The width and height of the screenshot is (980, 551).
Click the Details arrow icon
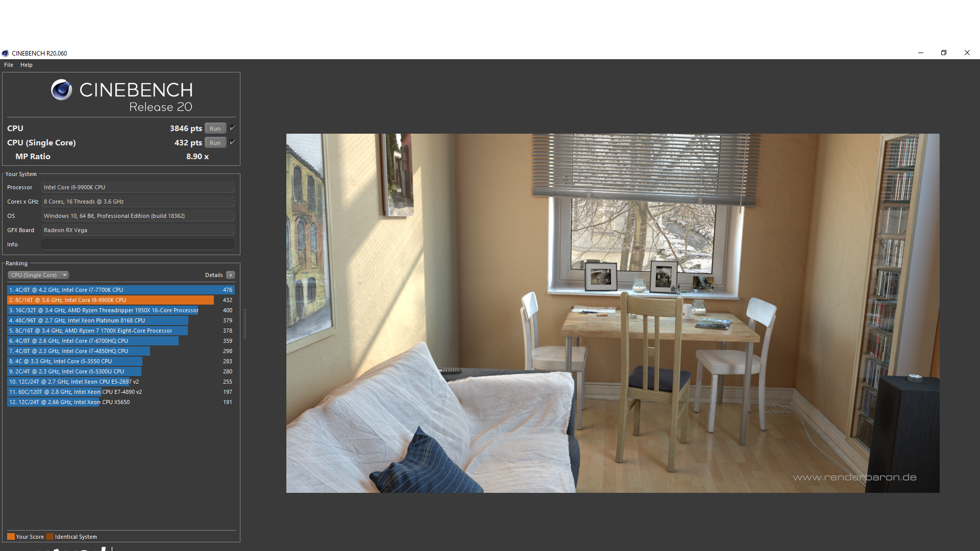231,275
